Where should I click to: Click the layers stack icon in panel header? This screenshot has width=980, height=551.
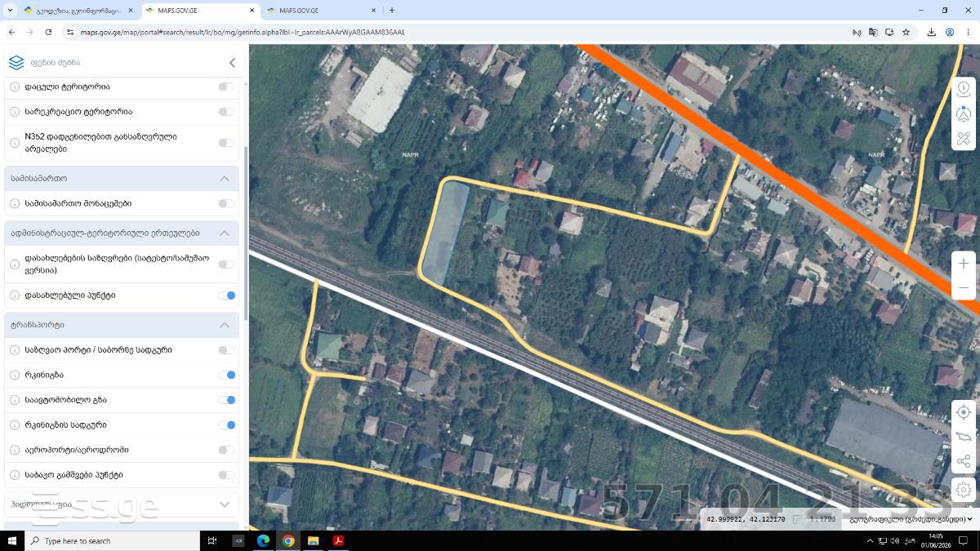pos(16,63)
